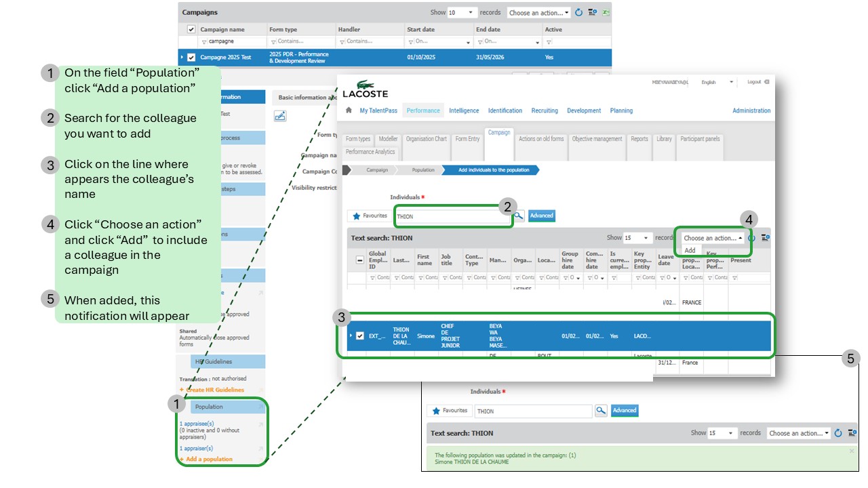Click the magnifier search icon next to THION field

coord(519,216)
